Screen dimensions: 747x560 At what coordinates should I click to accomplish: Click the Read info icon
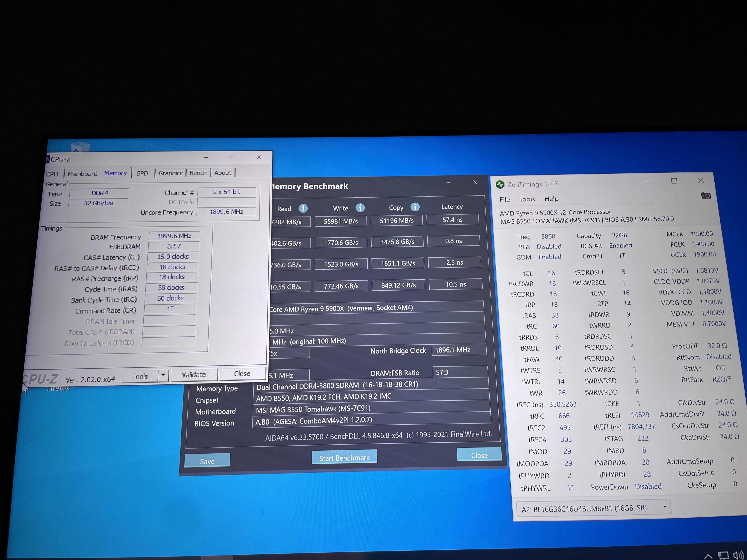(303, 208)
